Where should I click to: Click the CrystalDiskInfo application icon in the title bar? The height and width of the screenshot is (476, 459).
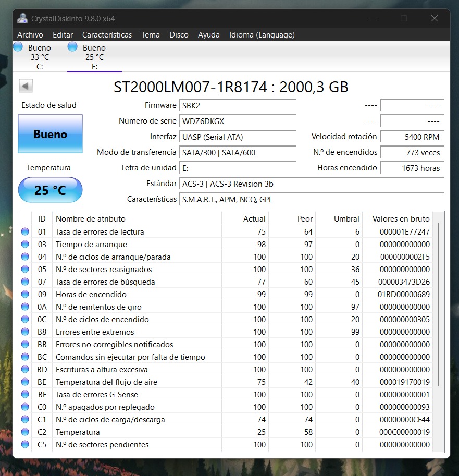(22, 18)
